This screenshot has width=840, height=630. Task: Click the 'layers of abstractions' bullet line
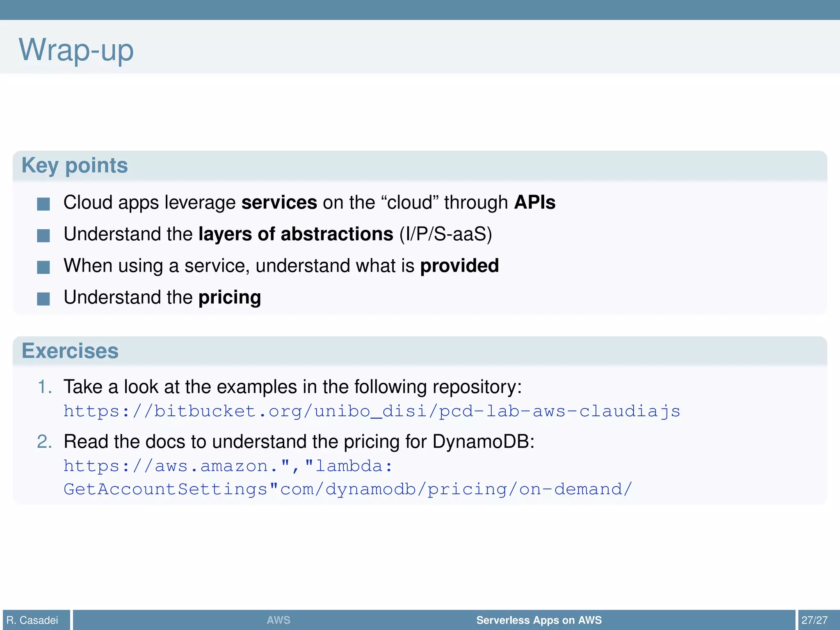pos(278,234)
